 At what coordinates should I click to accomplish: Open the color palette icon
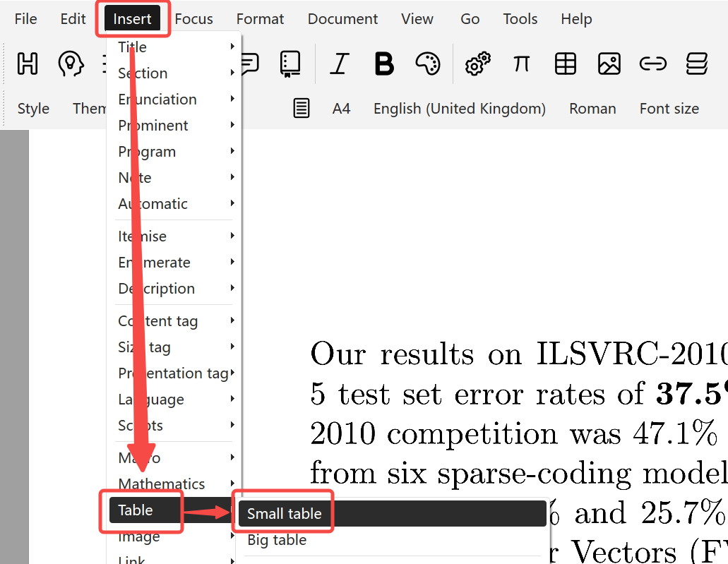428,64
